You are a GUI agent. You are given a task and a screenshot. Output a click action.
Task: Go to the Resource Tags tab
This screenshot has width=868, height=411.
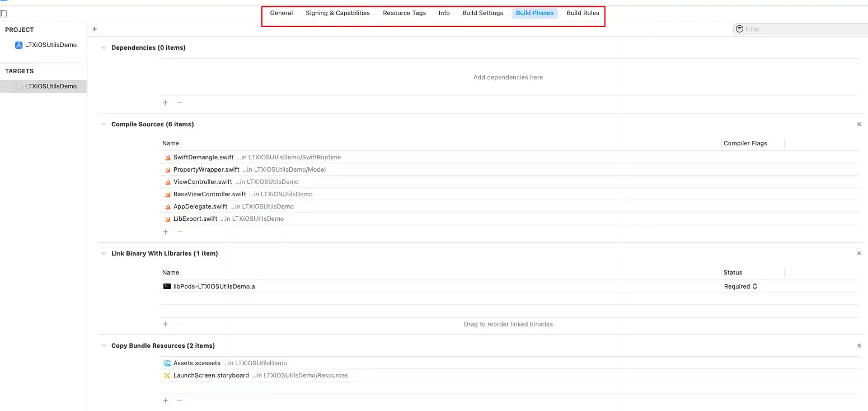(x=404, y=13)
